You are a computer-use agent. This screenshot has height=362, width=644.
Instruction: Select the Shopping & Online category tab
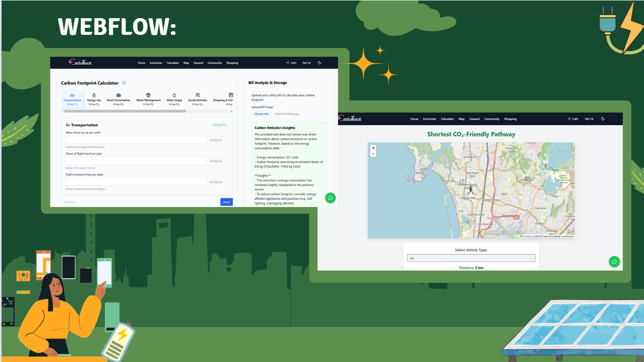[x=222, y=99]
